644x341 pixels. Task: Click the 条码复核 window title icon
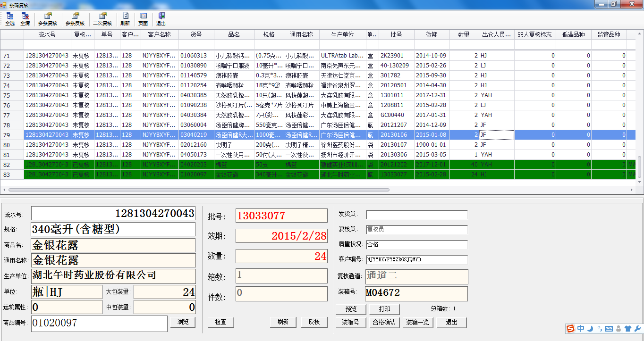[x=4, y=4]
